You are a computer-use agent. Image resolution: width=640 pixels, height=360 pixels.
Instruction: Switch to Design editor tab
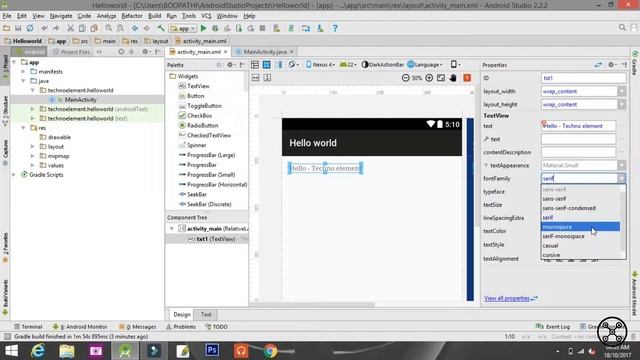(182, 314)
